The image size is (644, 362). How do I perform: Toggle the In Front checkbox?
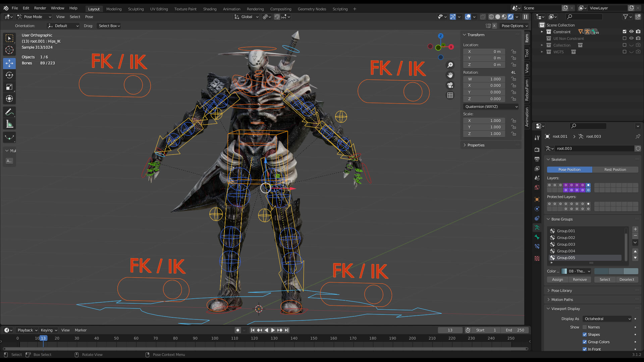(585, 349)
